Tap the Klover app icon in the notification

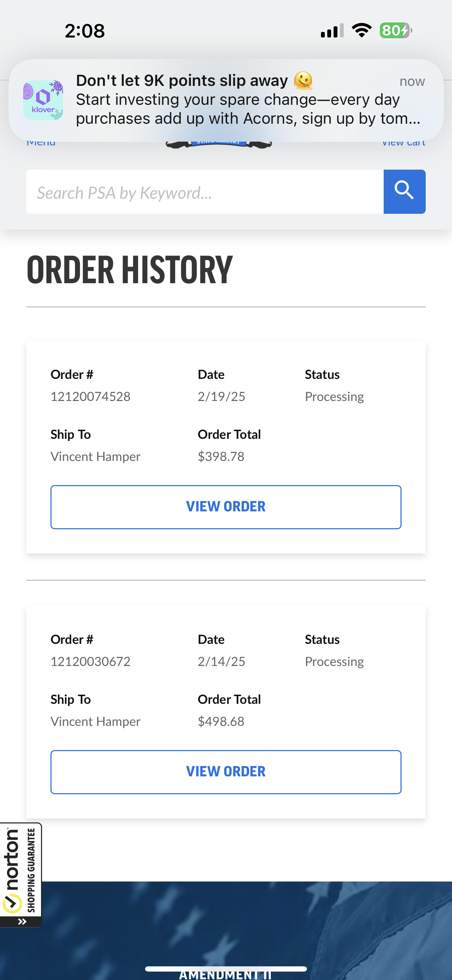pyautogui.click(x=43, y=100)
